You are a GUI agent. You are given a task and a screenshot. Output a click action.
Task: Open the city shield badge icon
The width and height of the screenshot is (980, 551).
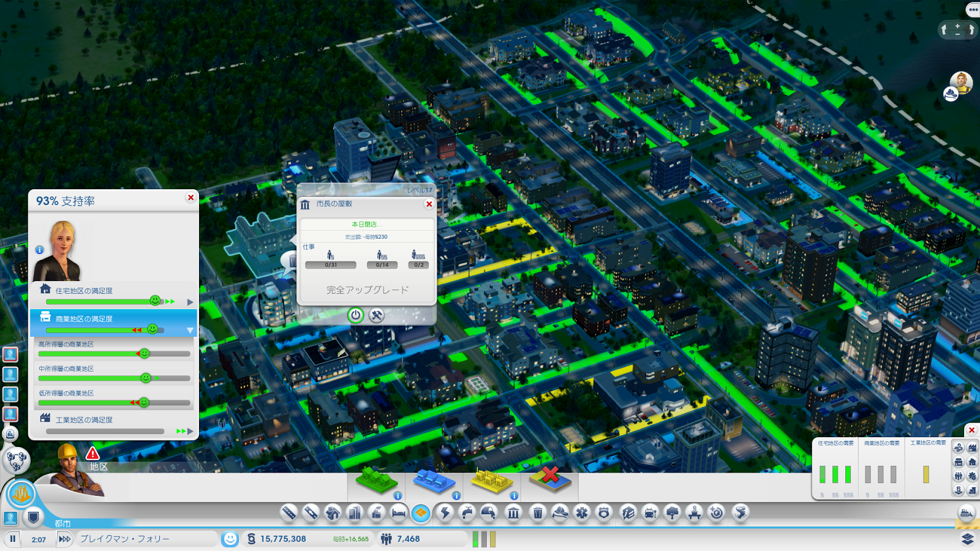coord(34,518)
